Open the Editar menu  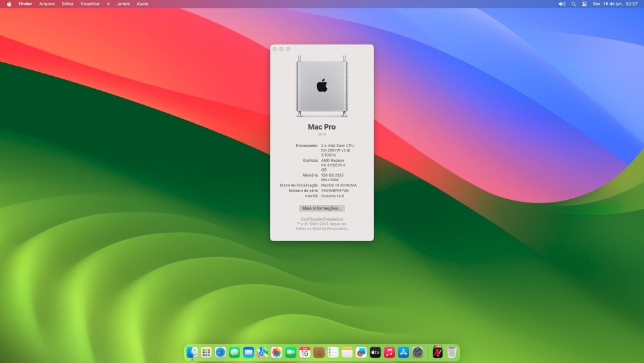[x=68, y=4]
